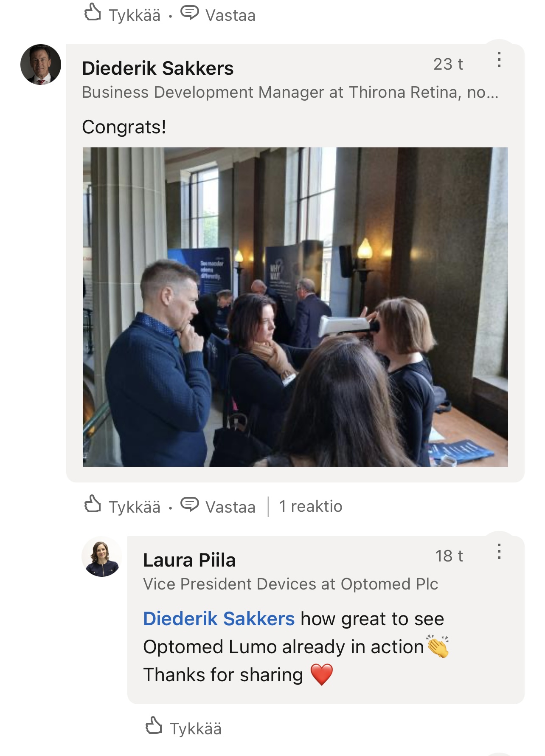
Task: Tap speech bubble icon next to top Vastaa
Action: 189,13
